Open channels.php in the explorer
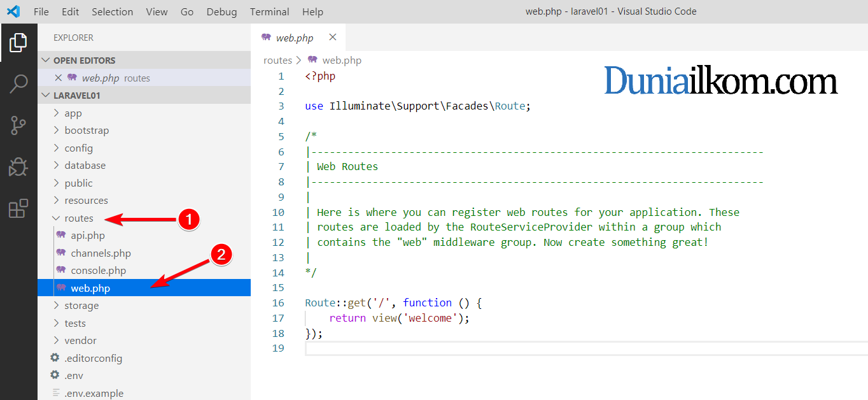Screen dimensions: 868x400 click(x=144, y=253)
